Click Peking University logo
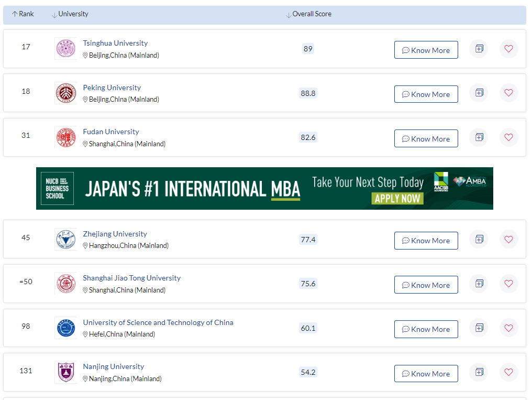Image resolution: width=532 pixels, height=400 pixels. point(65,93)
